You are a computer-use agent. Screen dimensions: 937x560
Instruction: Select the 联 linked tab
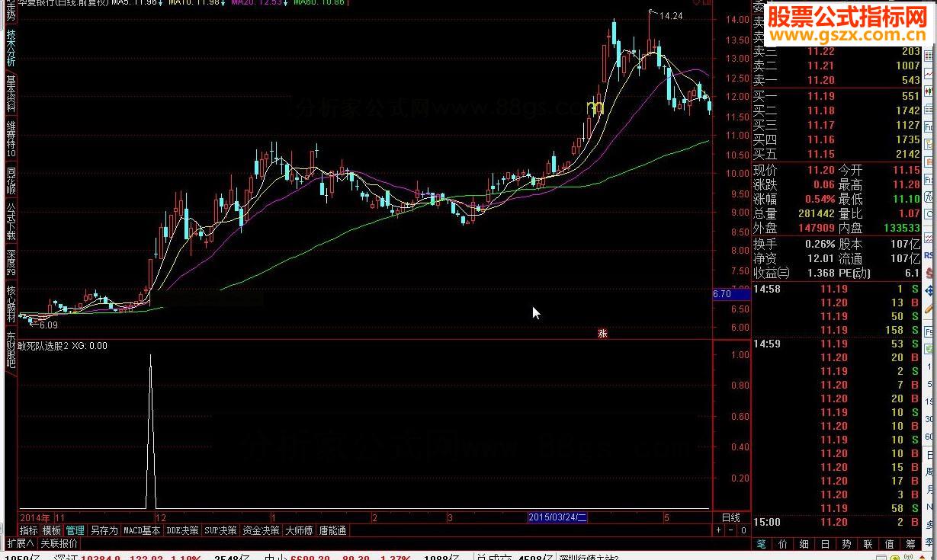(x=868, y=544)
